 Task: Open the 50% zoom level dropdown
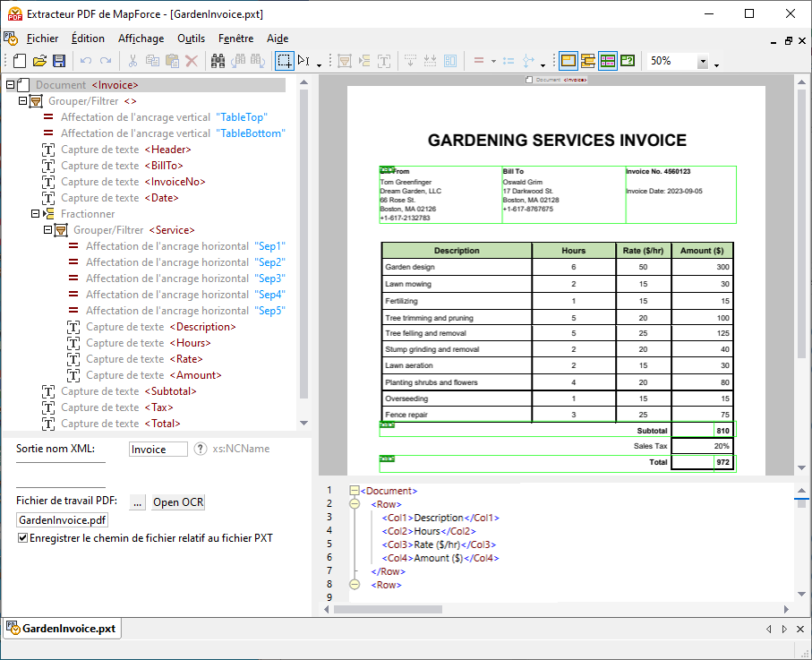(703, 62)
